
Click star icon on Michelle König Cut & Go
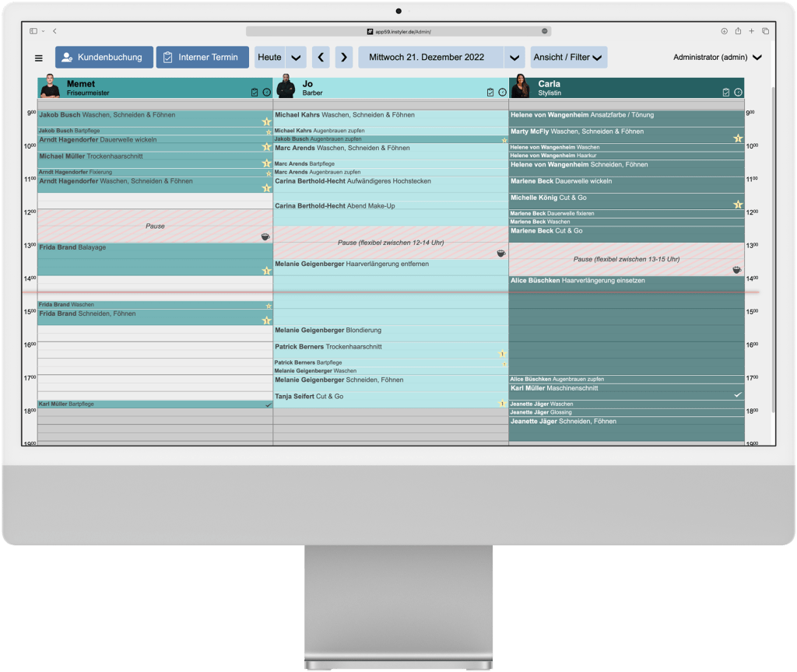coord(738,205)
